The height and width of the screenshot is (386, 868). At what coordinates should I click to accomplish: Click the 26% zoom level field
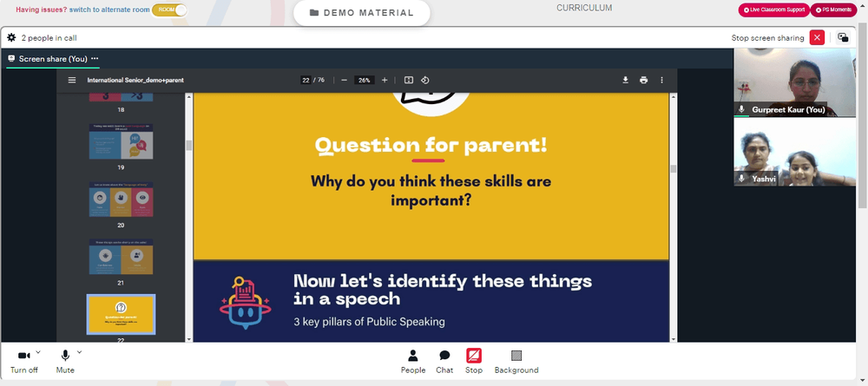[365, 80]
